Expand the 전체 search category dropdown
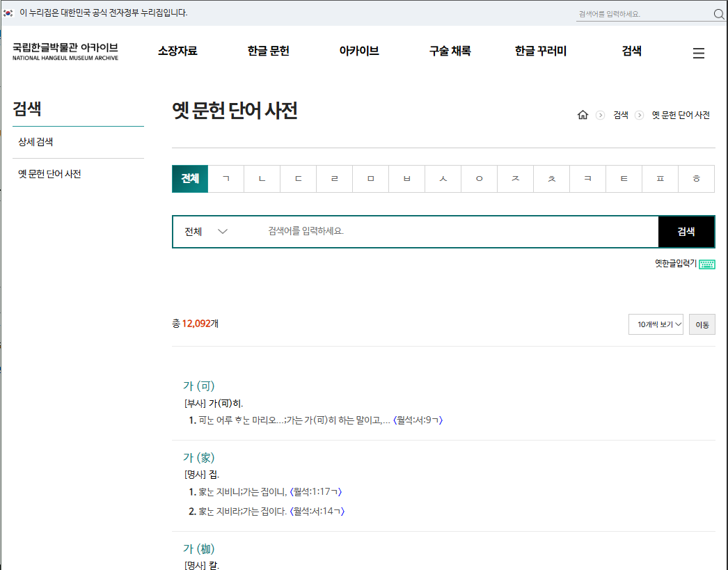728x570 pixels. (x=207, y=232)
